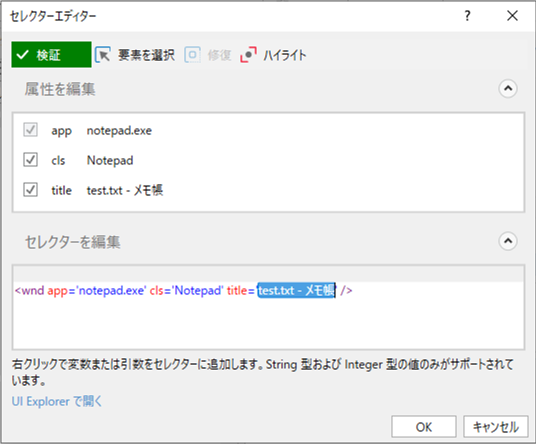Select the 要素を選択 label text
The image size is (536, 444).
tap(146, 55)
